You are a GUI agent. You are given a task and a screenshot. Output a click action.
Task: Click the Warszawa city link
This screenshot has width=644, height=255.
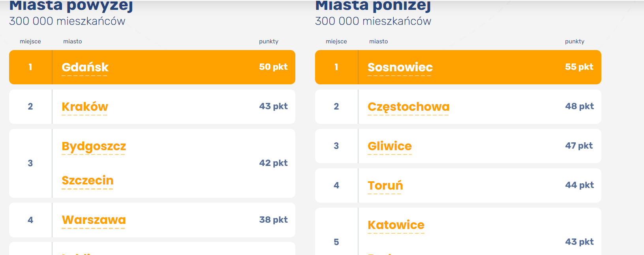[94, 220]
